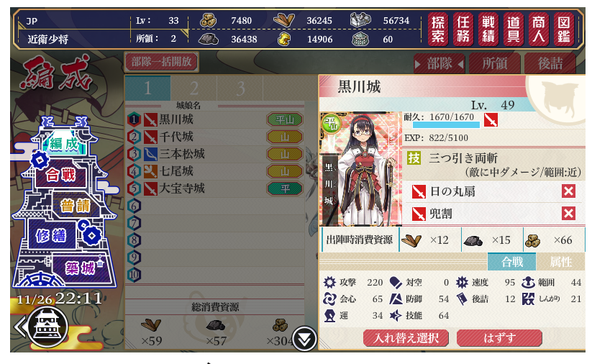Open the 商人 (merchant) red menu button
Viewport: 592px width, 364px height.
pos(538,29)
